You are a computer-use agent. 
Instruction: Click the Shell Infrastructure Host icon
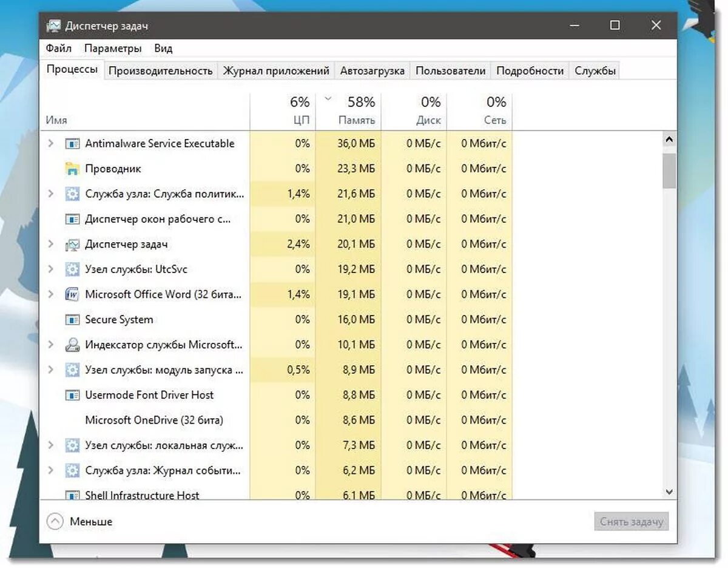coord(72,495)
